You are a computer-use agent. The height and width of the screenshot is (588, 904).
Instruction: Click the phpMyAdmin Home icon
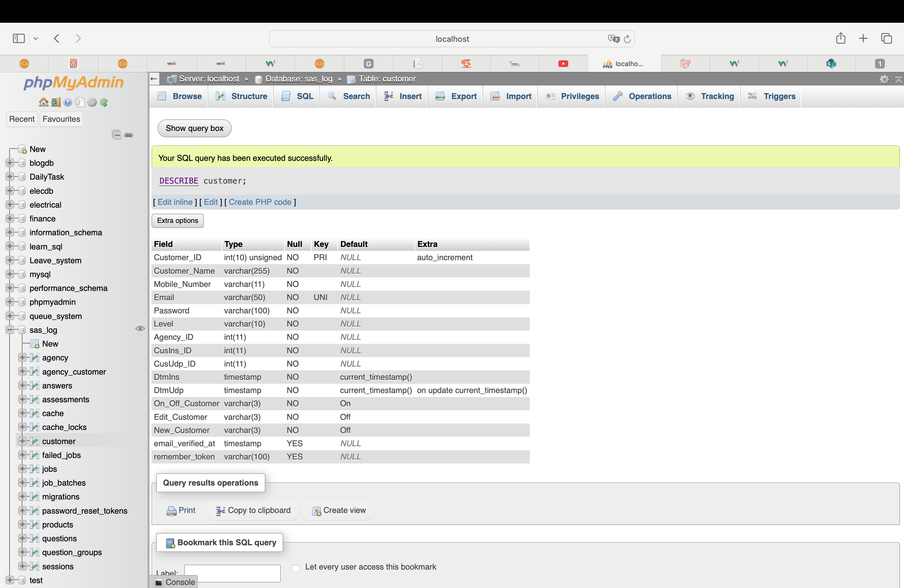pos(43,102)
